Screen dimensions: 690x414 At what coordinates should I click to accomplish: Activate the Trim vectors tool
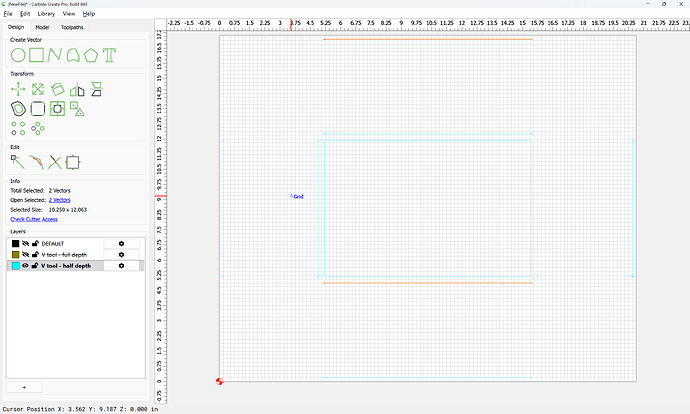tap(37, 162)
